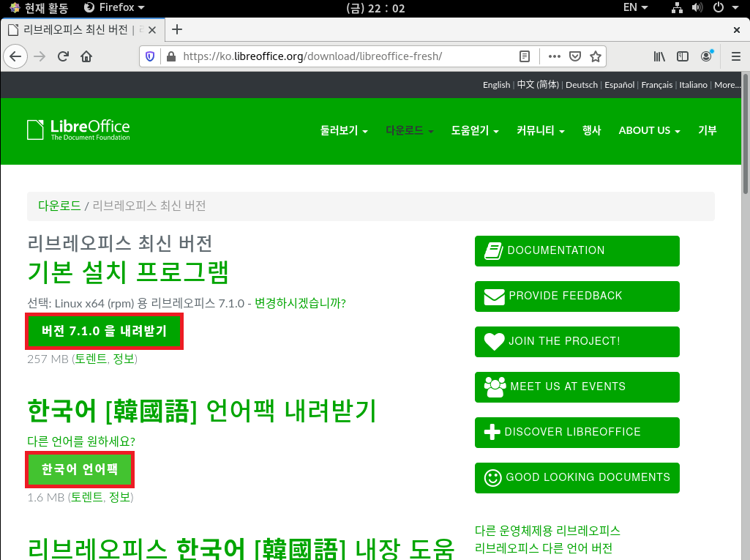Image resolution: width=750 pixels, height=560 pixels.
Task: Click 현재 활동 activities button
Action: click(x=40, y=7)
